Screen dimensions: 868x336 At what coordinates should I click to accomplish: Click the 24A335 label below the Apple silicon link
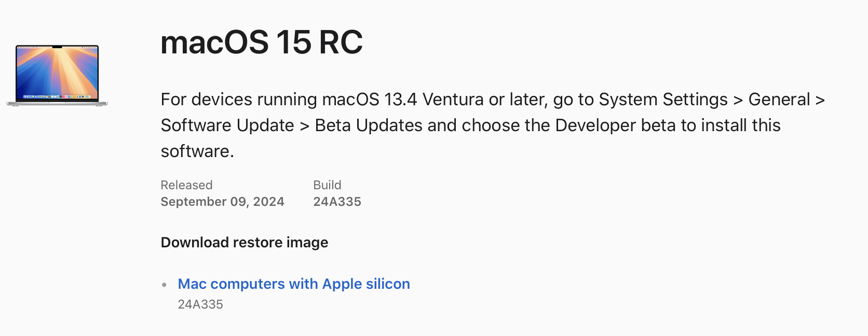point(200,304)
